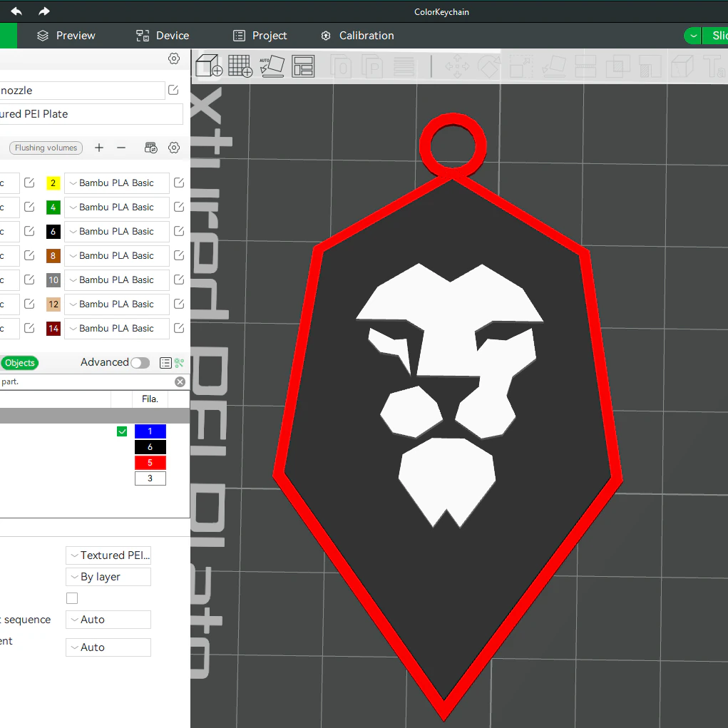Click the Flushing volumes button
The height and width of the screenshot is (728, 728).
point(46,148)
